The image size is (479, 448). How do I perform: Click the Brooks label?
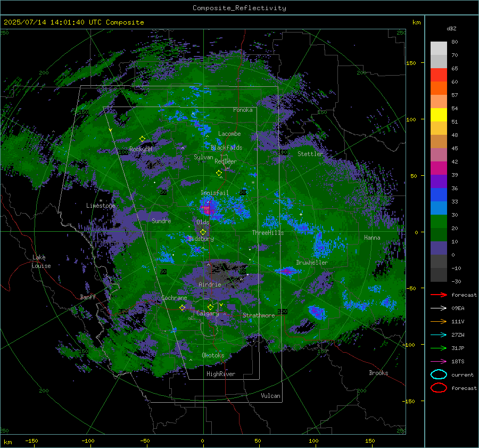tap(378, 373)
